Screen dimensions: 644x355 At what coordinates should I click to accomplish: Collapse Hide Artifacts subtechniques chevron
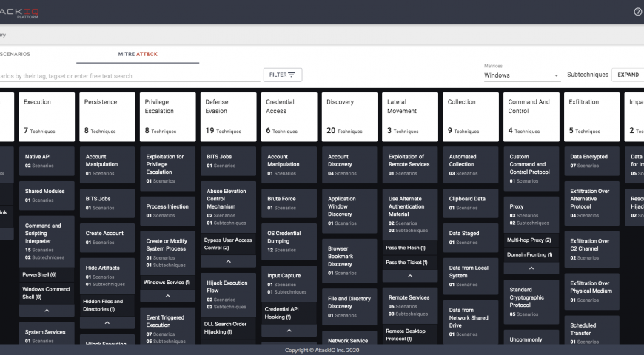107,323
